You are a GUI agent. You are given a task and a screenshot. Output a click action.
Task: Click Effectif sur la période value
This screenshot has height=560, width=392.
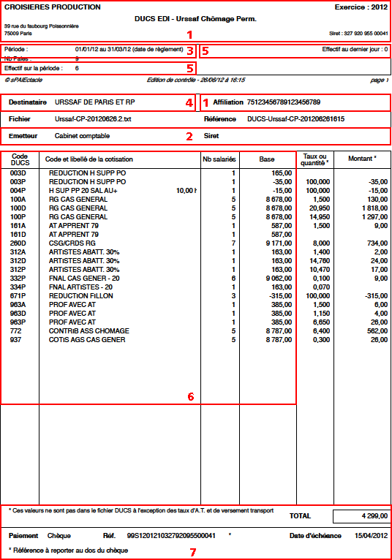[77, 68]
